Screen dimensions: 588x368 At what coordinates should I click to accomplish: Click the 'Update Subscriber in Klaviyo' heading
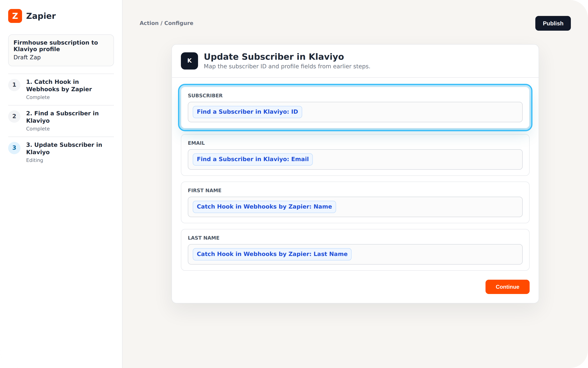click(274, 57)
